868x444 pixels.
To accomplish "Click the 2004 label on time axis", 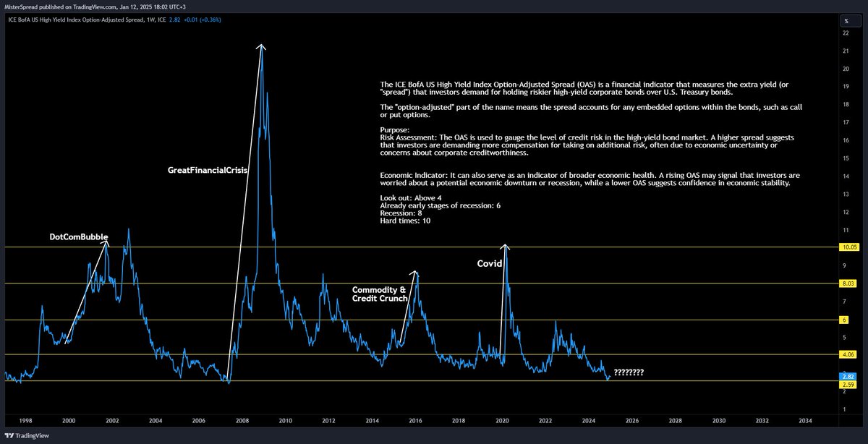I will point(156,419).
